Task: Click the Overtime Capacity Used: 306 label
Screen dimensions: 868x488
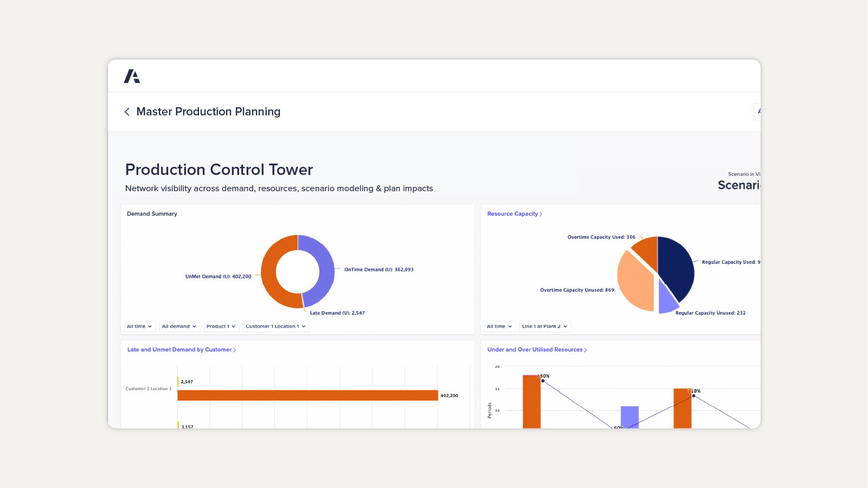Action: [x=601, y=237]
